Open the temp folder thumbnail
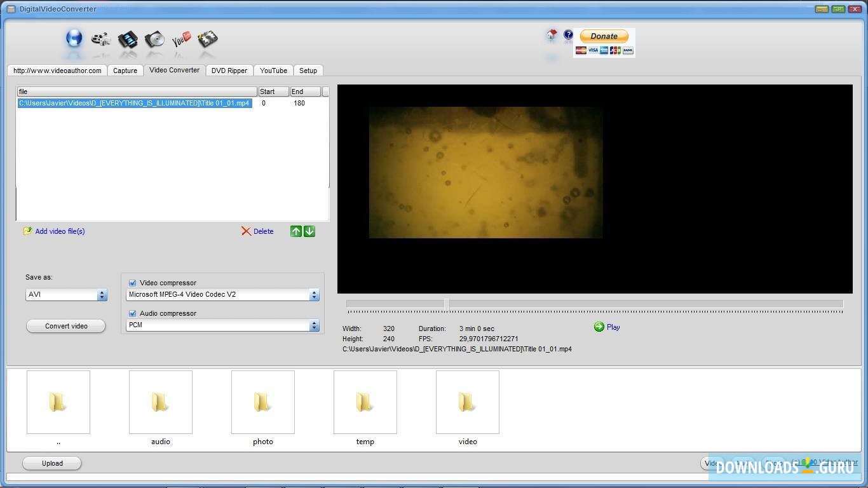The image size is (868, 488). coord(365,402)
